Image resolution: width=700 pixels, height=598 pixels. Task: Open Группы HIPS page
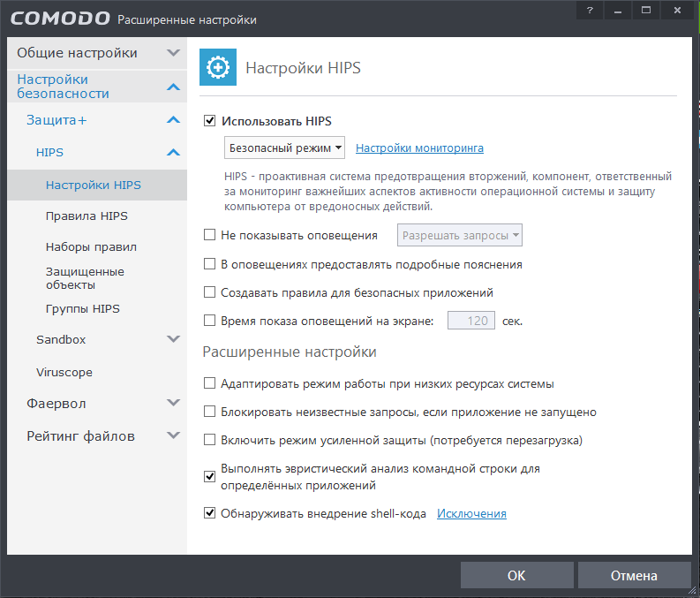pos(83,308)
